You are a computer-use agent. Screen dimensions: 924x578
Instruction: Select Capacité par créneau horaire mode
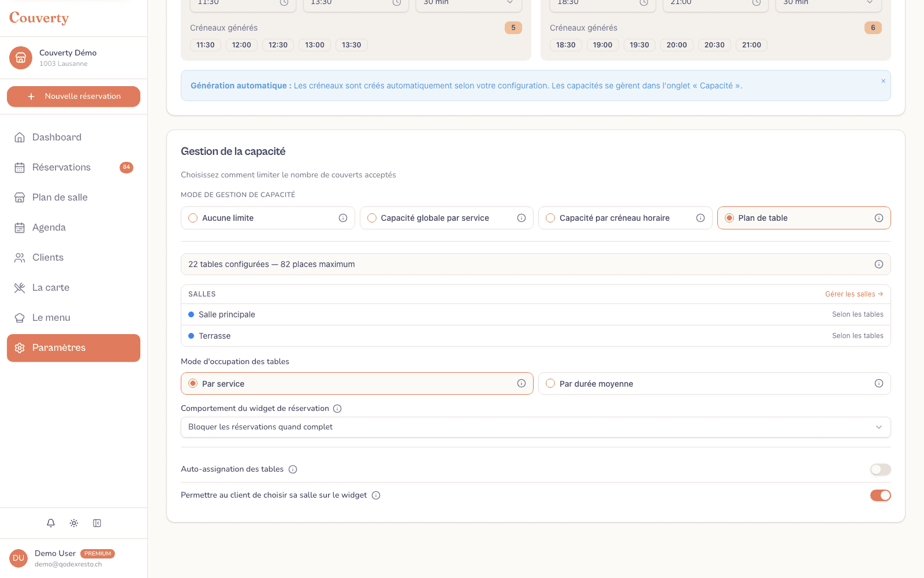[x=625, y=218]
